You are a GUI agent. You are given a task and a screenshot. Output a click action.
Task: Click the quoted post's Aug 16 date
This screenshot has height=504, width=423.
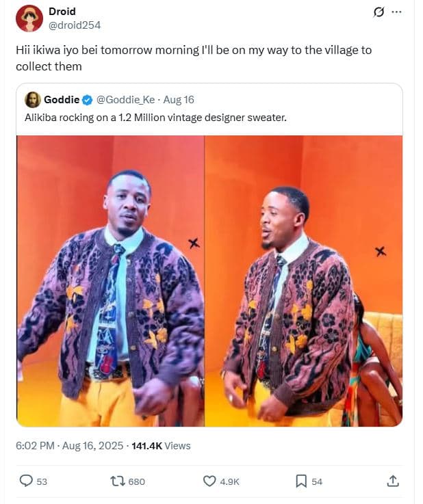point(179,100)
